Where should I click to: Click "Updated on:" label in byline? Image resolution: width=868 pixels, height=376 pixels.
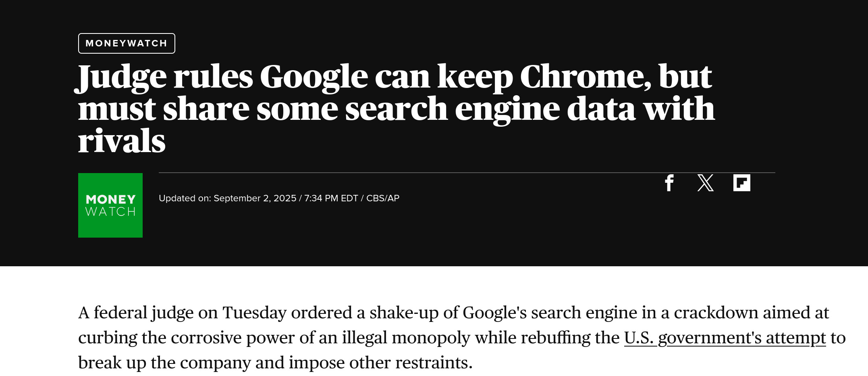coord(185,198)
